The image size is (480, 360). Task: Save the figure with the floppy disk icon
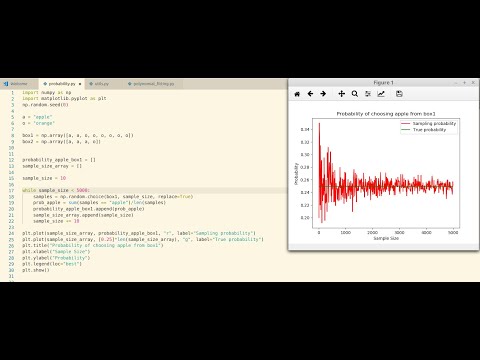[x=399, y=94]
